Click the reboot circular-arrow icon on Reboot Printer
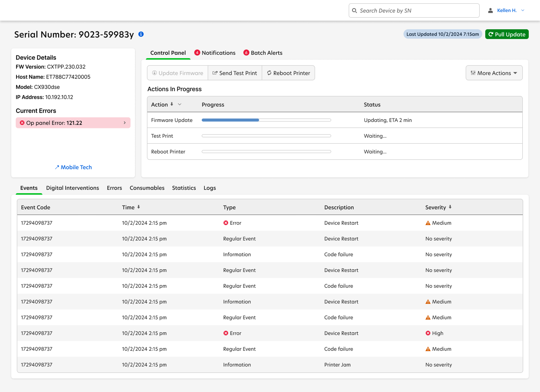This screenshot has height=392, width=540. 269,73
